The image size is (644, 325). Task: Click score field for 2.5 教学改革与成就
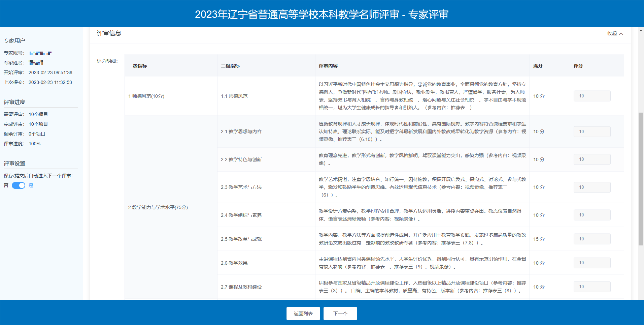pos(592,239)
